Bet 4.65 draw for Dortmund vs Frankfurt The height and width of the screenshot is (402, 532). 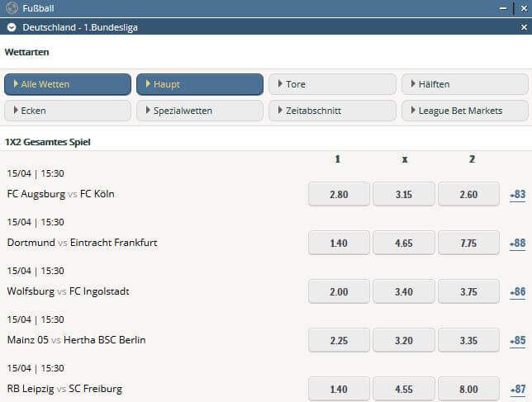click(404, 243)
